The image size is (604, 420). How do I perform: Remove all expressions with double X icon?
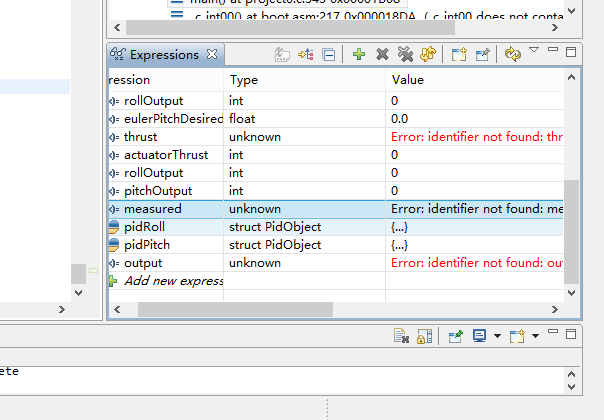pyautogui.click(x=405, y=54)
